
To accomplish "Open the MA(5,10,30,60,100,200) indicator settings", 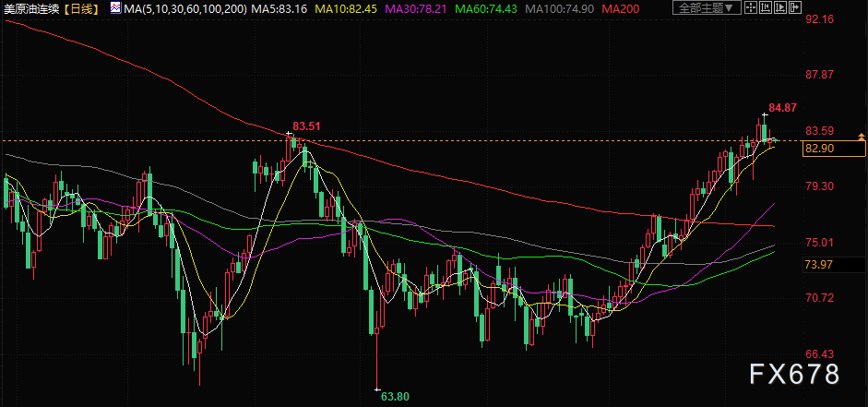I will (185, 8).
